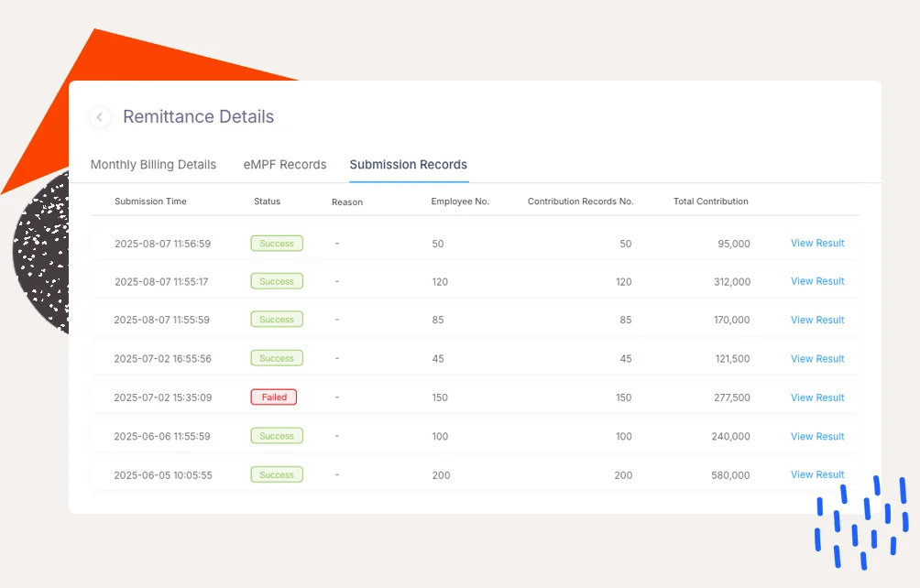Click the Status column header
Viewport: 920px width, 588px height.
[x=267, y=201]
